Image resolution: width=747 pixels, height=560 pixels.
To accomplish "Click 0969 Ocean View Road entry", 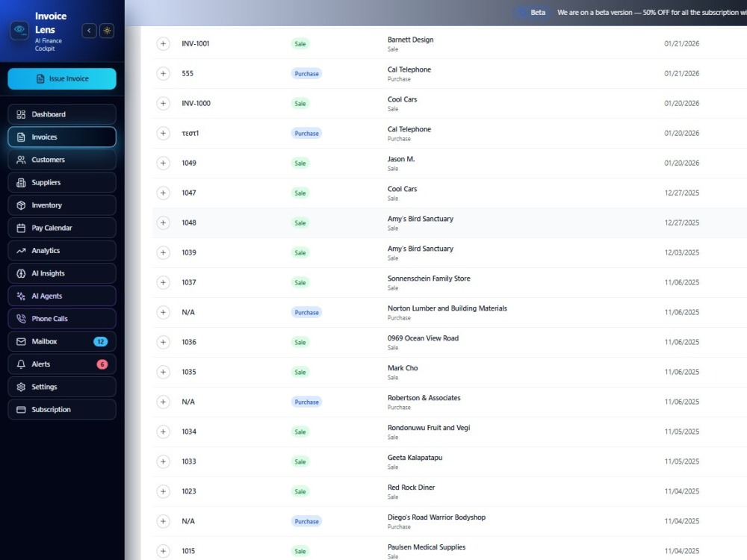I will coord(423,338).
